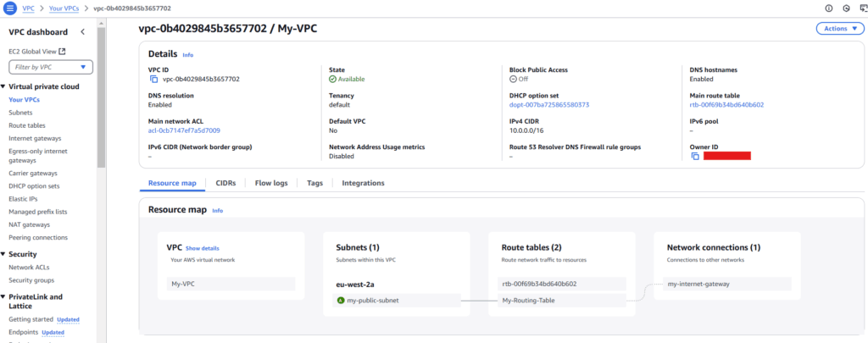Image resolution: width=868 pixels, height=343 pixels.
Task: Open the Flow logs tab
Action: click(271, 183)
